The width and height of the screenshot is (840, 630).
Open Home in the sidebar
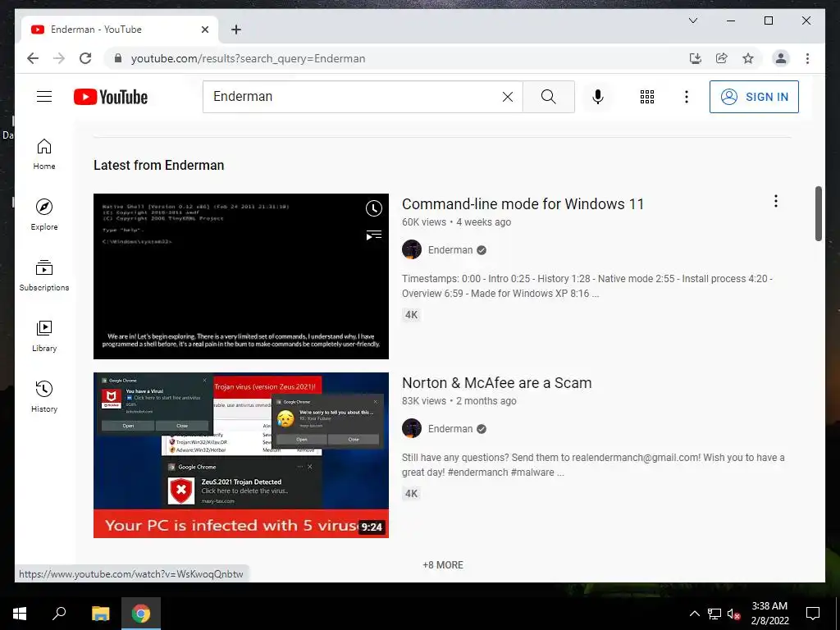coord(44,154)
